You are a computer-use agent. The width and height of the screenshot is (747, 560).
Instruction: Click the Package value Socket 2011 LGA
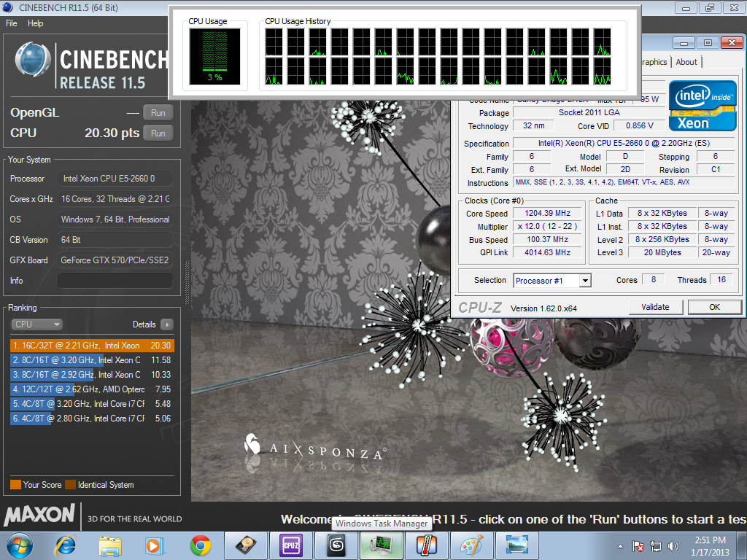coord(589,113)
